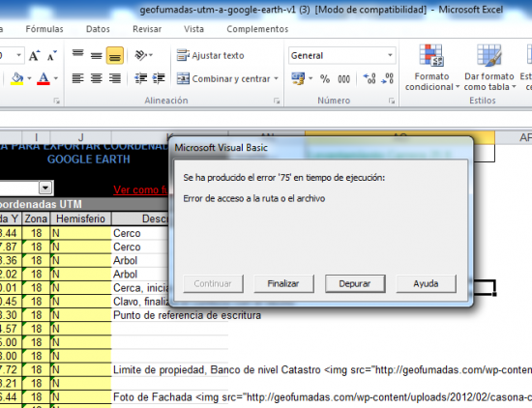Align text to middle of cell
Screen dimensions: 532x408
(97, 55)
